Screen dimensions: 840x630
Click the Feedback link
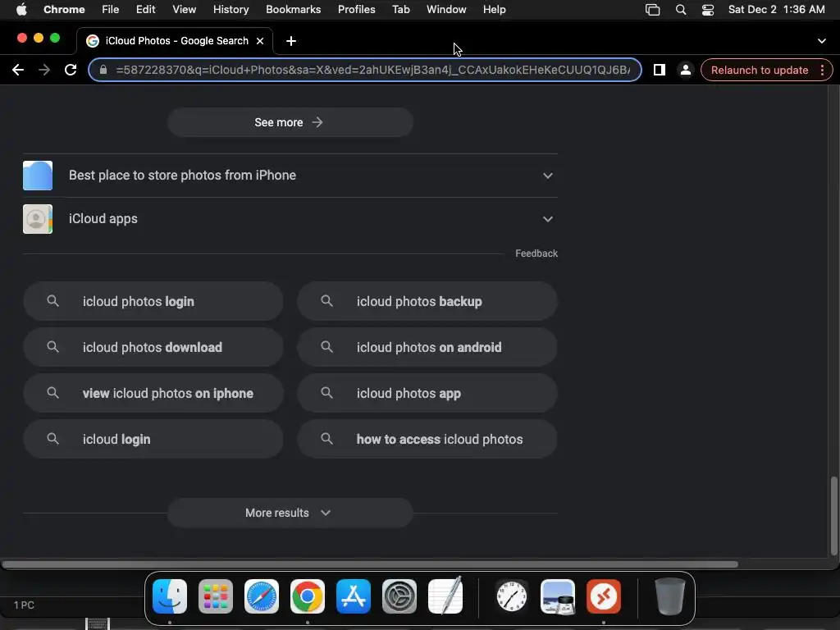click(x=536, y=253)
